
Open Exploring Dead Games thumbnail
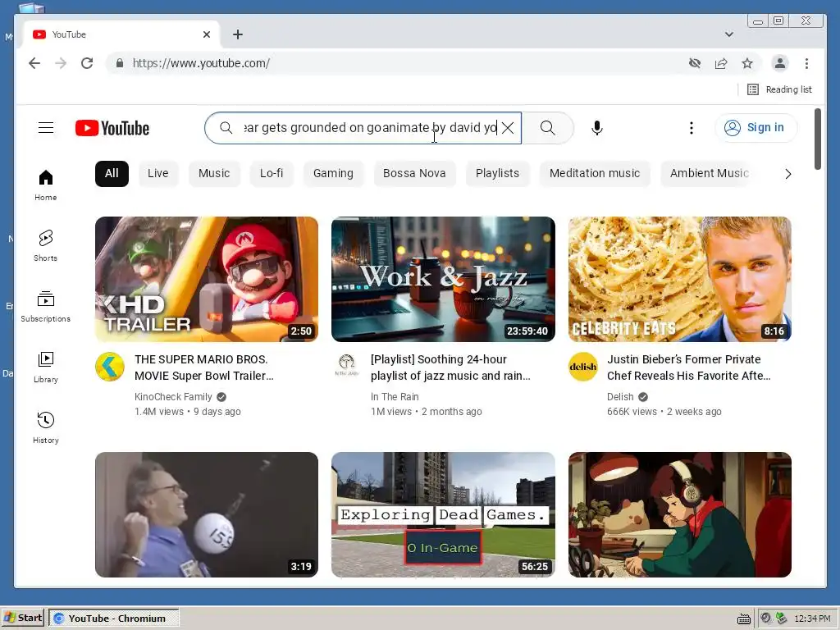coord(443,514)
